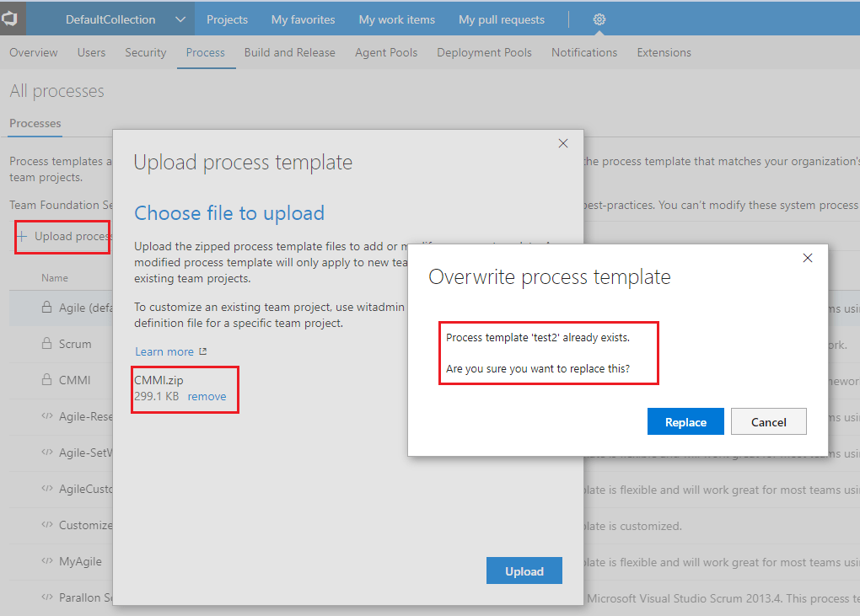The width and height of the screenshot is (860, 616).
Task: Close the Overwrite process template dialog
Action: pos(807,258)
